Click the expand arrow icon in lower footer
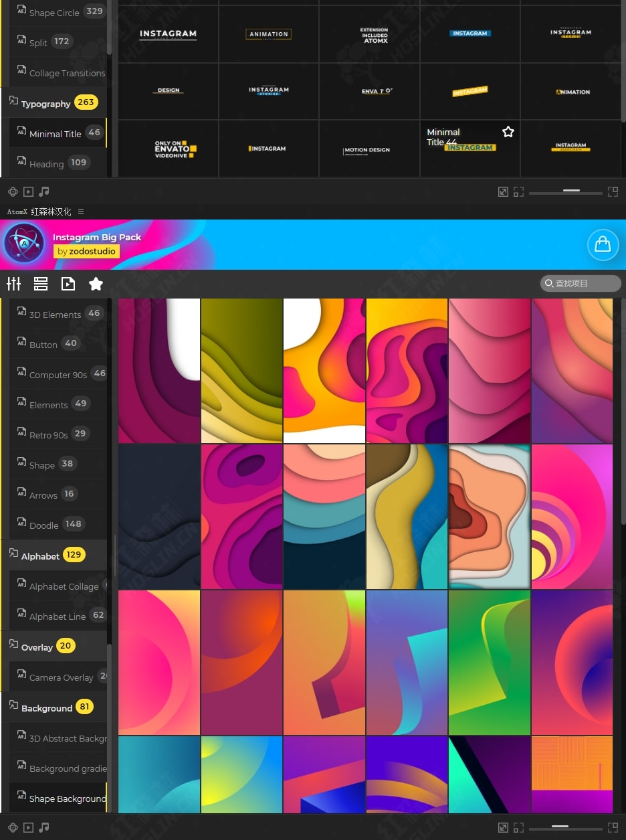The image size is (626, 840). pyautogui.click(x=504, y=828)
